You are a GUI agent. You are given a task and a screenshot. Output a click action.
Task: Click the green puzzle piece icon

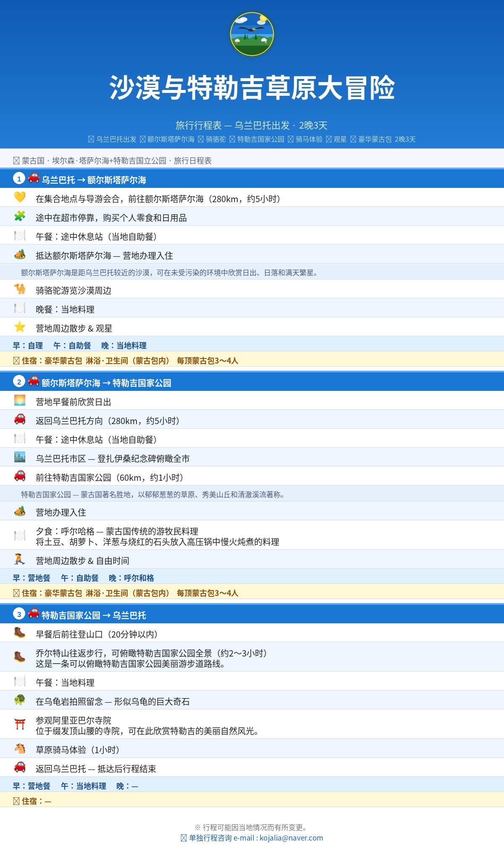click(20, 216)
